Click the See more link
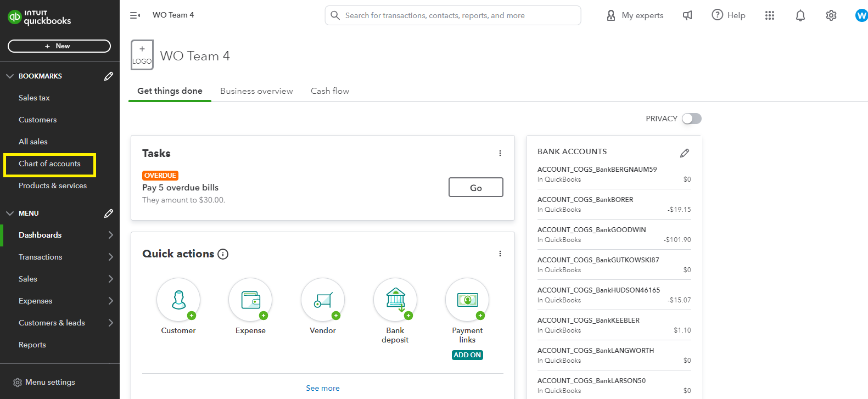The width and height of the screenshot is (868, 399). point(323,388)
